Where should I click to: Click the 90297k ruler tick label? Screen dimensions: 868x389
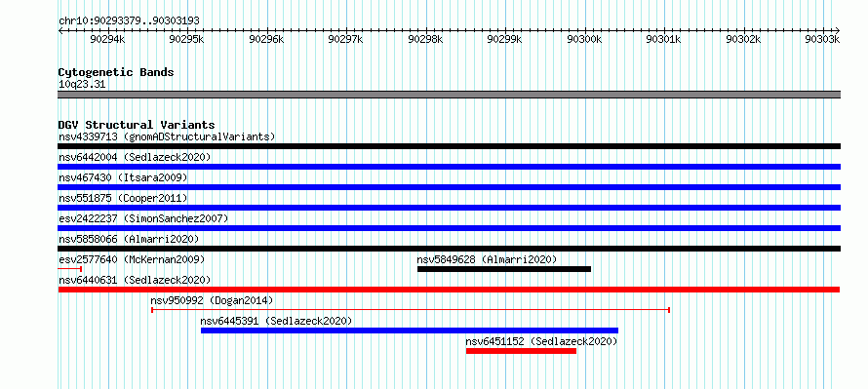pyautogui.click(x=345, y=39)
